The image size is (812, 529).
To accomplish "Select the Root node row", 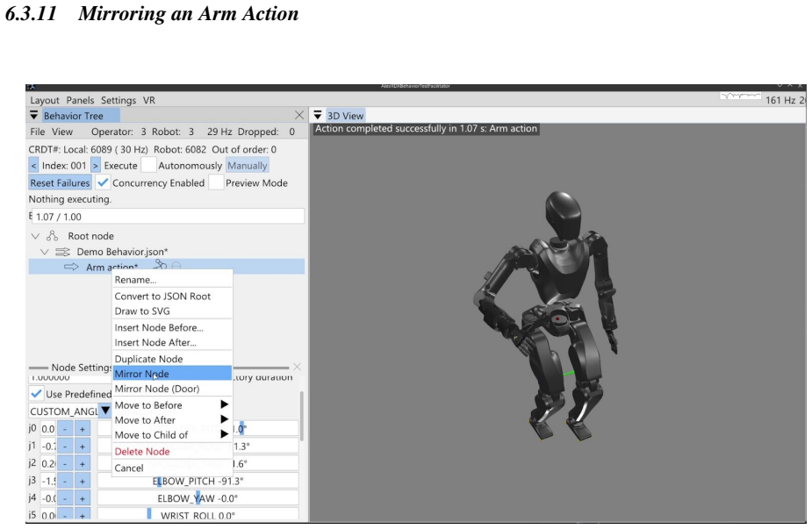I will click(166, 236).
